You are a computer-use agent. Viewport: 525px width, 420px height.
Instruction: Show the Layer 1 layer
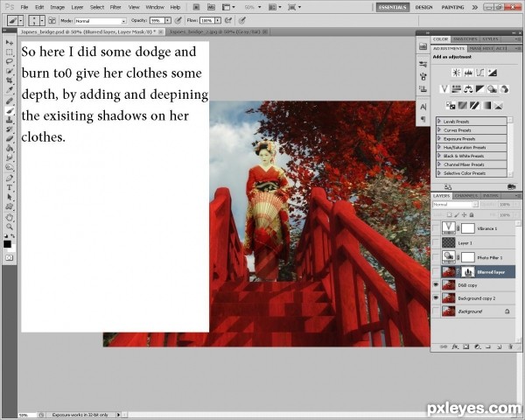436,243
